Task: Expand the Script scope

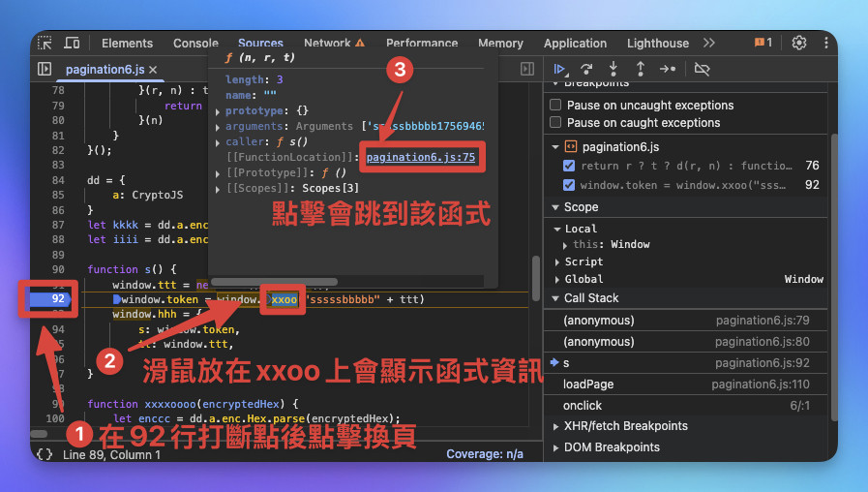Action: click(557, 262)
